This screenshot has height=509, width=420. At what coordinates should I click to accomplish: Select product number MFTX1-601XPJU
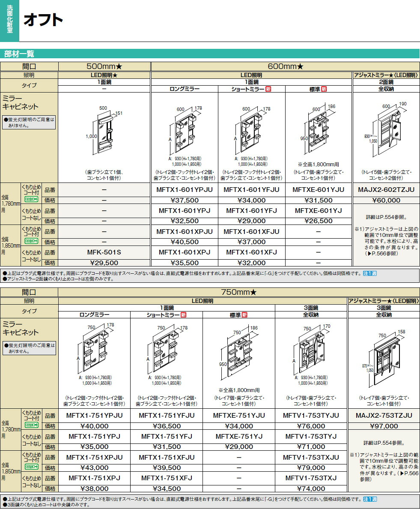(x=185, y=232)
